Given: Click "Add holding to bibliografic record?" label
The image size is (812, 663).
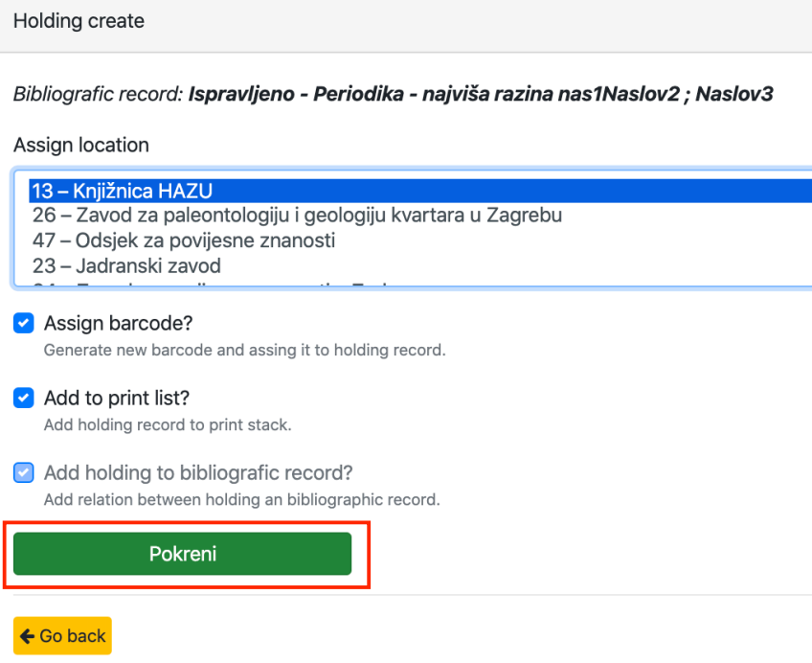Looking at the screenshot, I should 199,472.
